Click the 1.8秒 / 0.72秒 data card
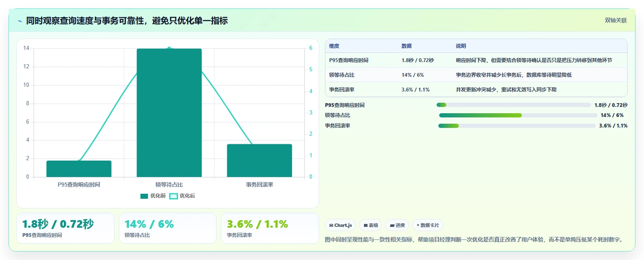644x260 pixels. (65, 228)
